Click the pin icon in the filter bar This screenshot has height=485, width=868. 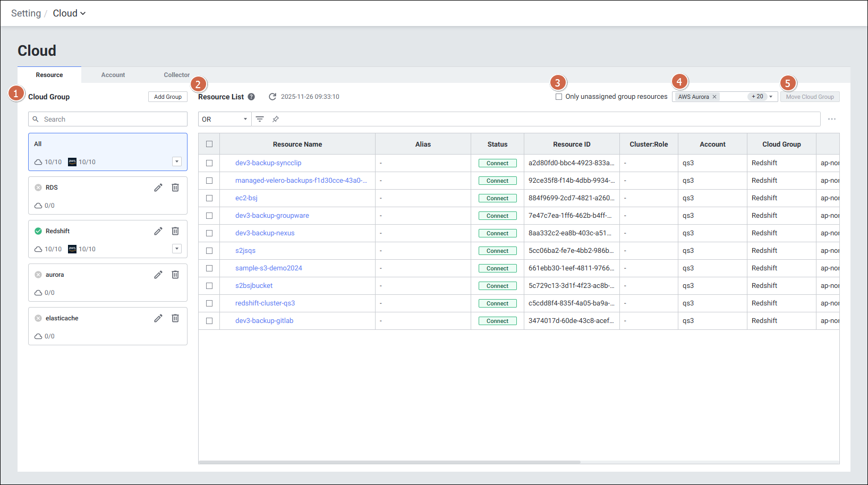(276, 119)
